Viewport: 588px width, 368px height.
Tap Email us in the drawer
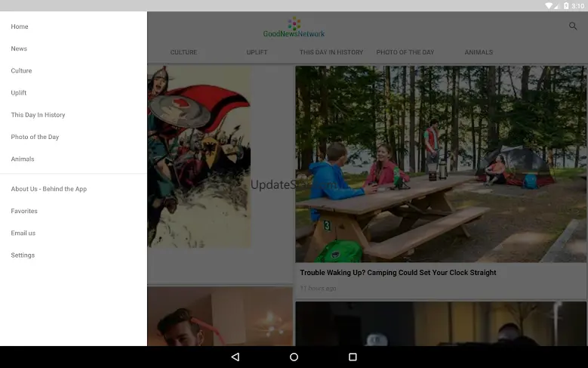(x=23, y=233)
